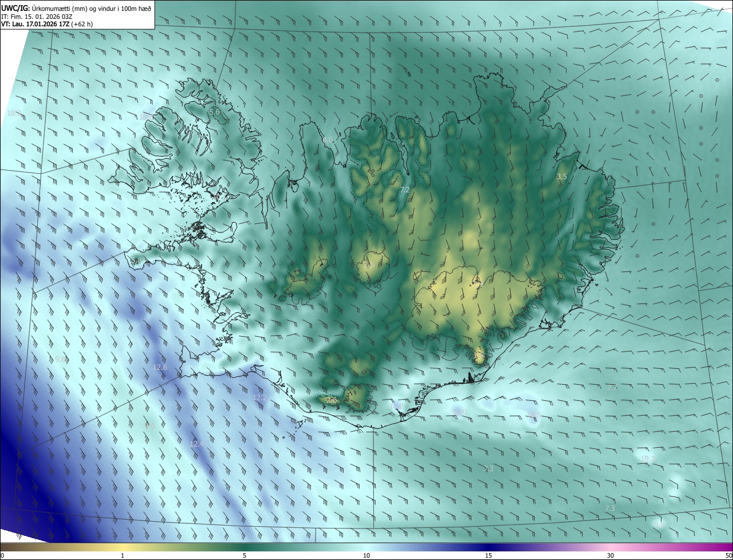
Task: Click the 12.4 value over the ocean
Action: tap(196, 444)
